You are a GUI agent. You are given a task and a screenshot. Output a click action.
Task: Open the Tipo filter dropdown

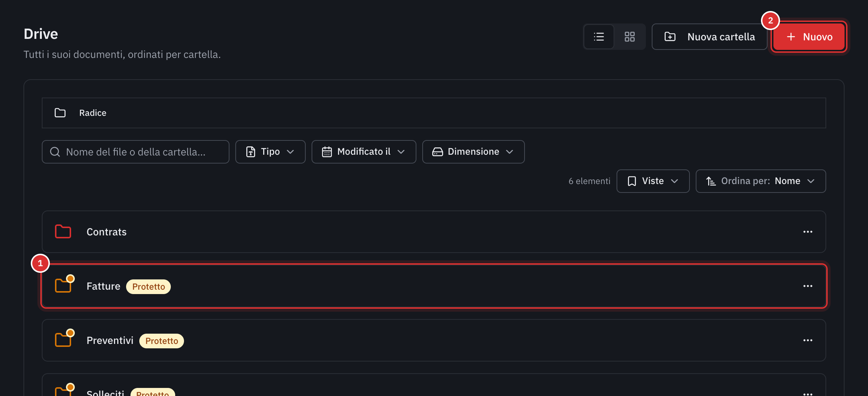point(270,152)
